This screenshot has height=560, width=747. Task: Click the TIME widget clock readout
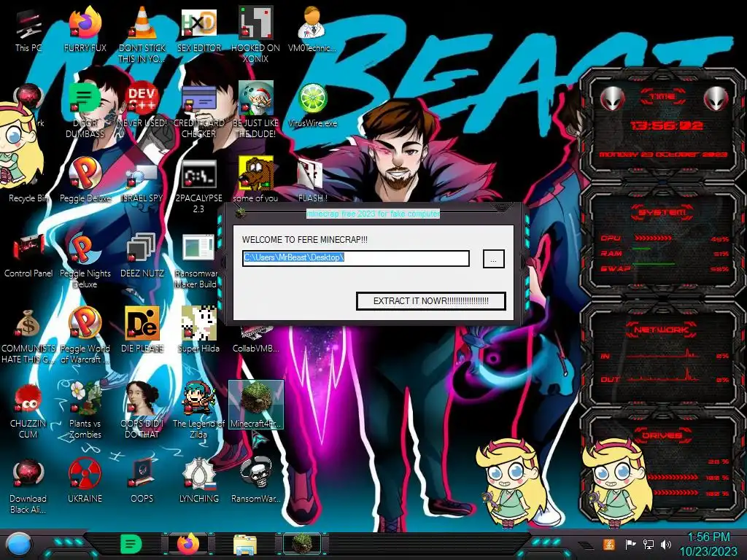pyautogui.click(x=667, y=125)
